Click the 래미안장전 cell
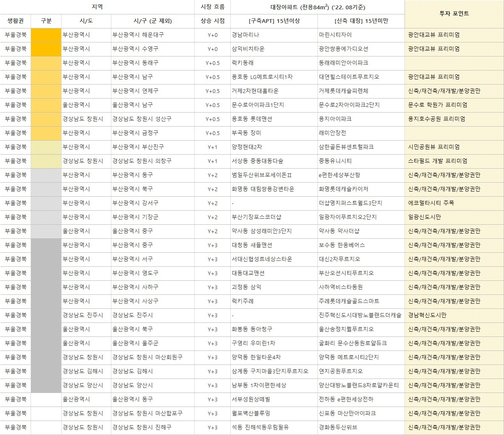Screen dimensions: 504x435 pos(361,133)
